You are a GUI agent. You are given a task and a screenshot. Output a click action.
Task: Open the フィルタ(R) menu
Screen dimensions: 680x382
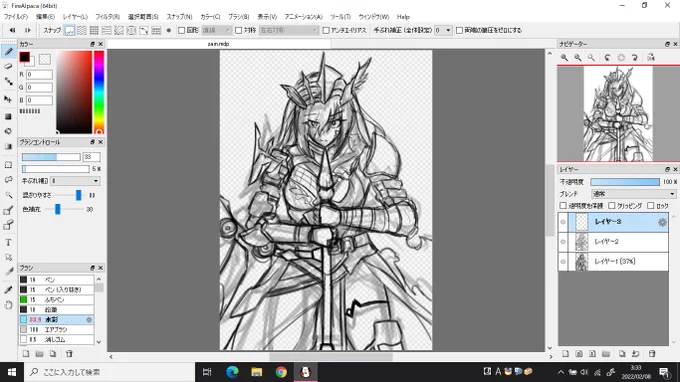[x=107, y=17]
